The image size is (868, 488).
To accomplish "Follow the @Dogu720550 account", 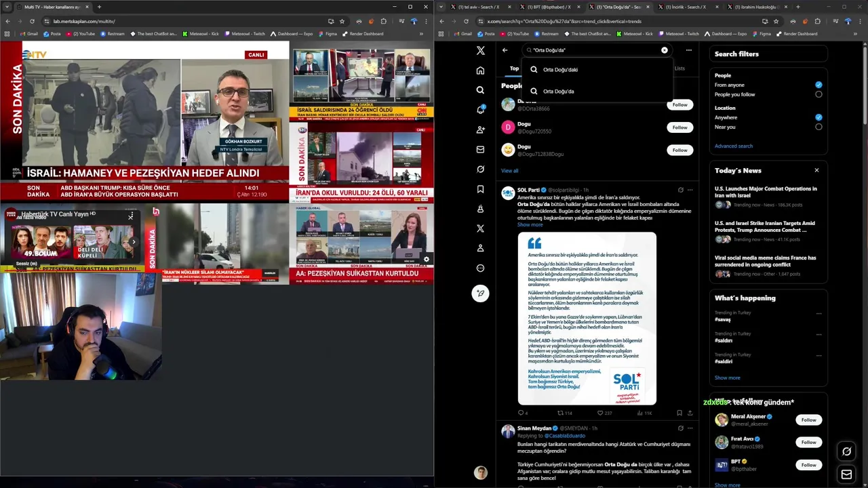I will coord(679,127).
